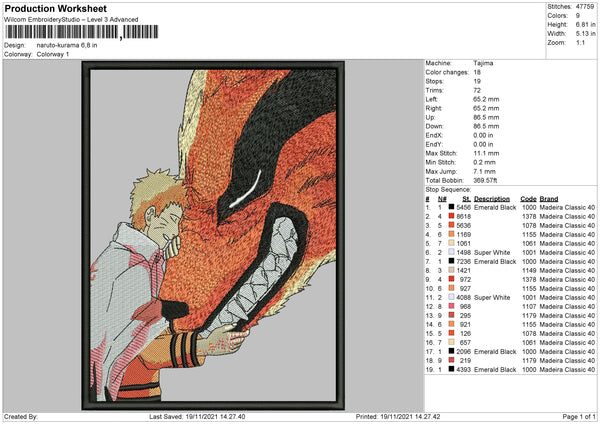Select the black swatch beside 7236 stitches

pos(452,261)
